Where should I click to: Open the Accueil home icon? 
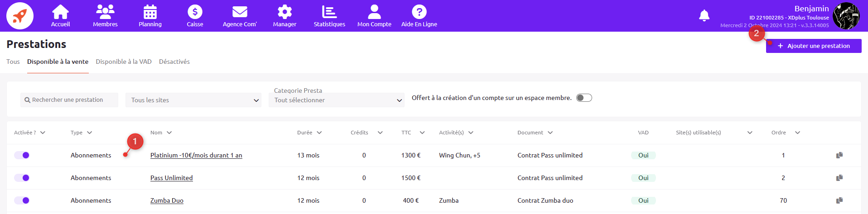tap(60, 12)
